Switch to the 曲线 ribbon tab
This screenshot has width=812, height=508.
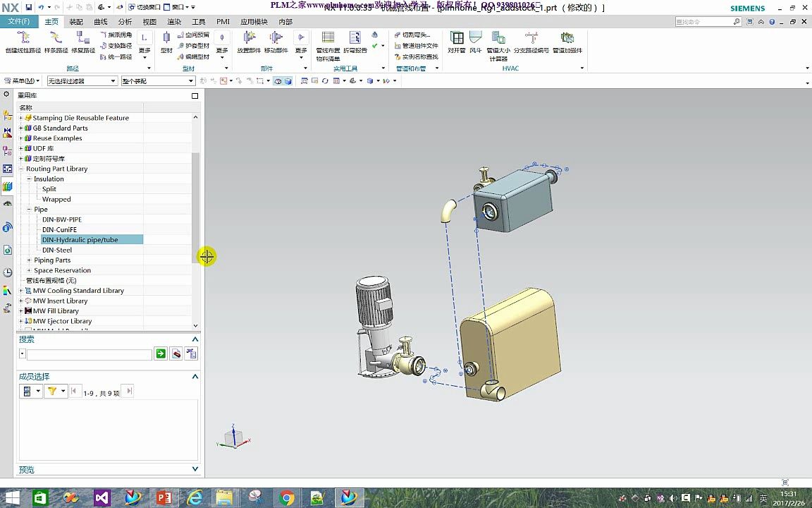coord(101,22)
